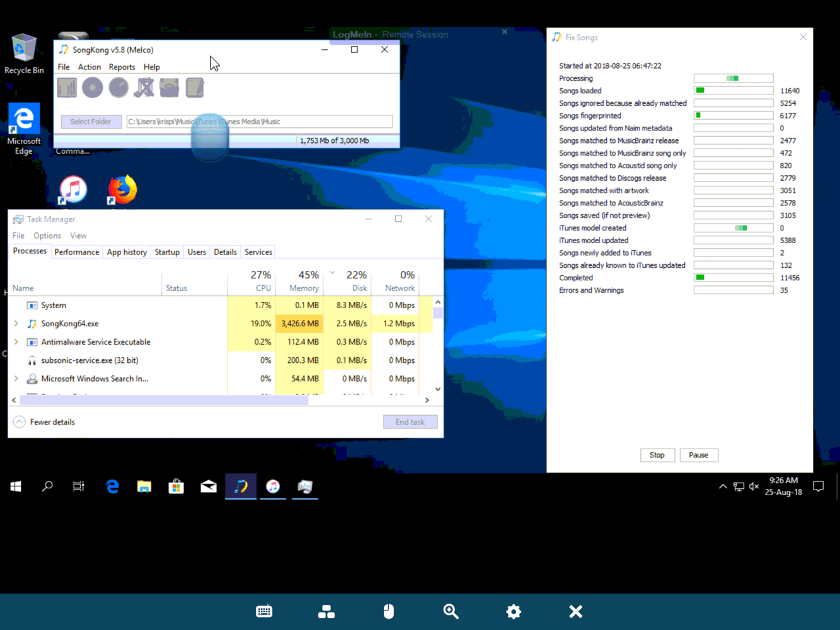
Task: Click the muted volume icon in system tray
Action: (x=754, y=486)
